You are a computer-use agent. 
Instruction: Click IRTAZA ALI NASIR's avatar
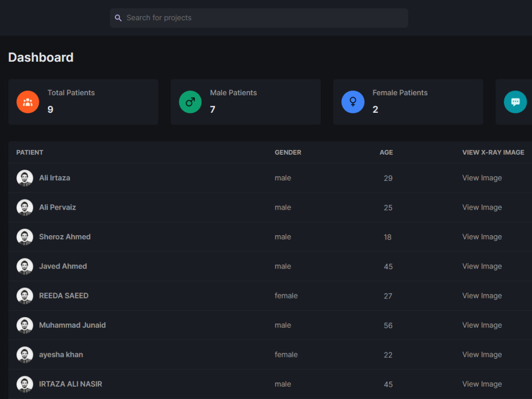point(25,384)
